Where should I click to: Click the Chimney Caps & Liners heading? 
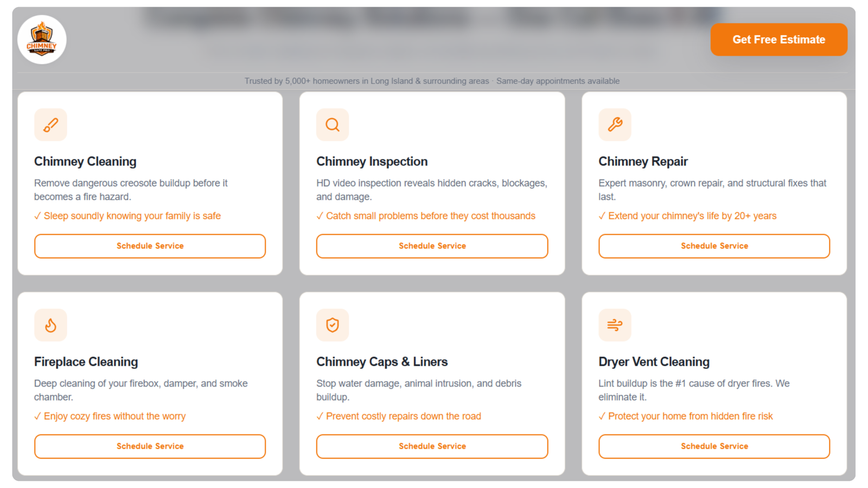(382, 362)
